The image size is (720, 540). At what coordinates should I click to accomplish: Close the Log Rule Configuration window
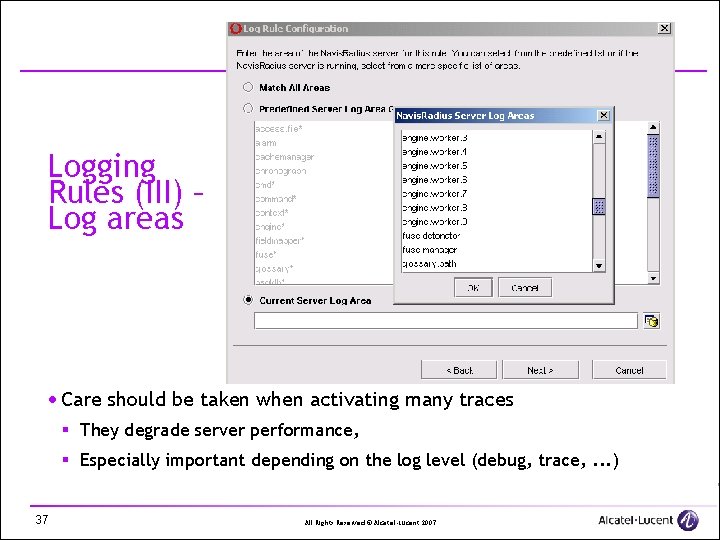664,28
